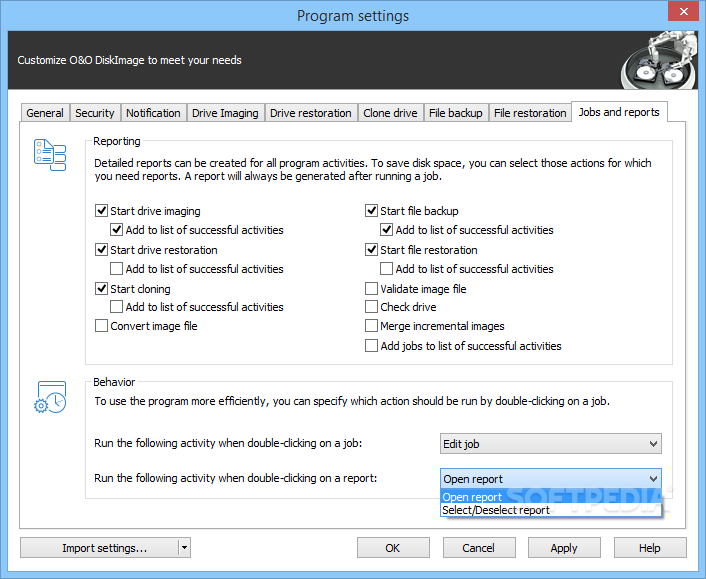Viewport: 706px width, 579px height.
Task: Uncheck Start file restoration checkbox
Action: pyautogui.click(x=371, y=249)
